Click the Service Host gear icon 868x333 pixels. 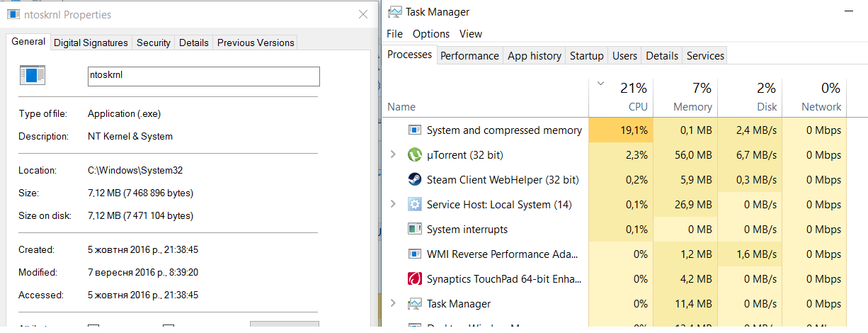415,205
